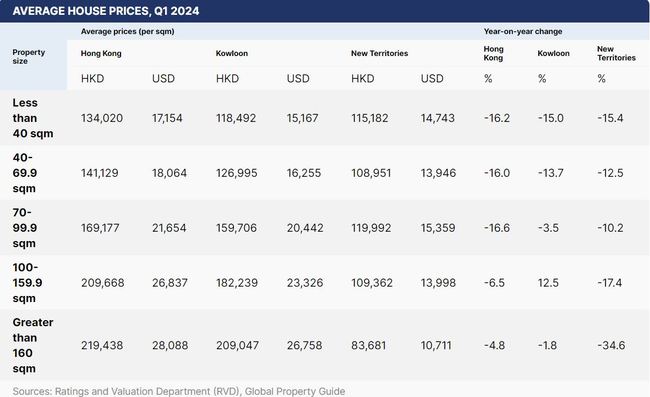Click the 134,020 Hong Kong HKD value

[x=102, y=118]
